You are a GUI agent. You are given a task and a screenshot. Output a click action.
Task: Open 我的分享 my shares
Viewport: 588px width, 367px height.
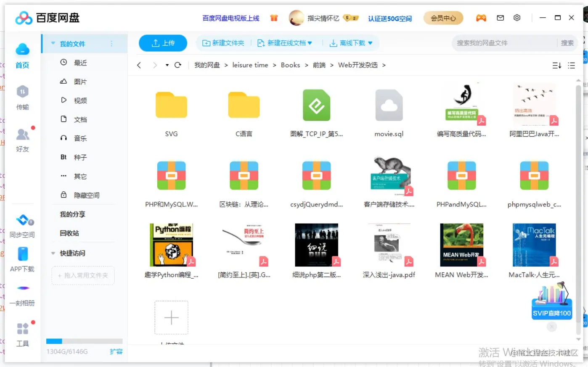click(x=72, y=214)
